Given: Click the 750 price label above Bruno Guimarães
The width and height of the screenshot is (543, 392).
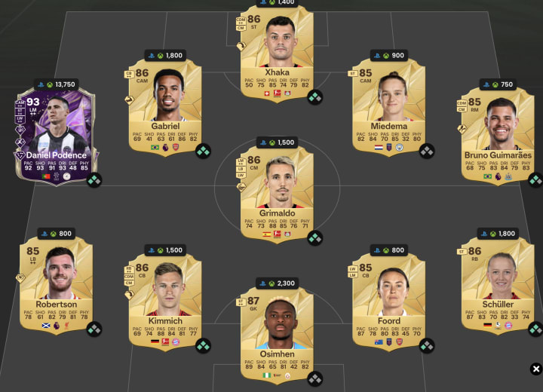Looking at the screenshot, I should 498,84.
